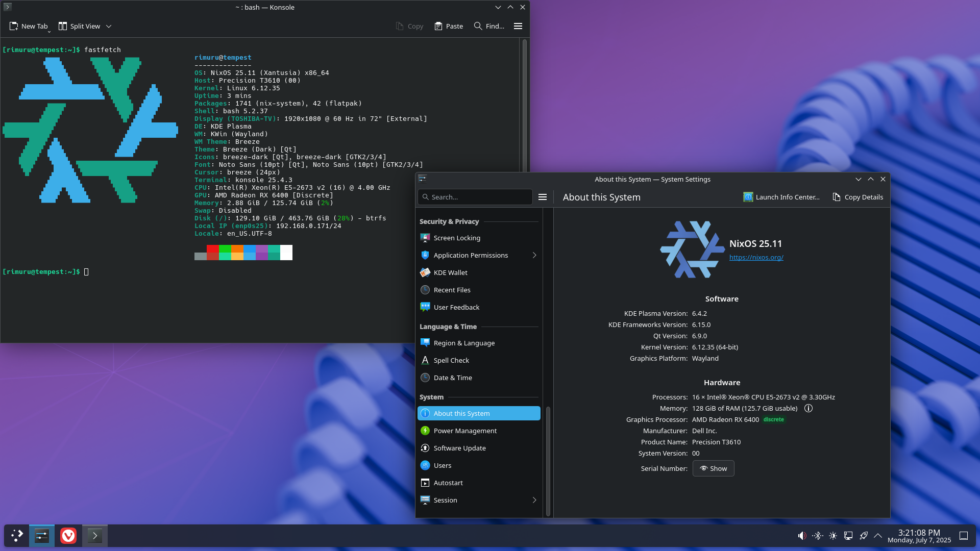Open Power Management settings
This screenshot has height=551, width=980.
(x=479, y=431)
